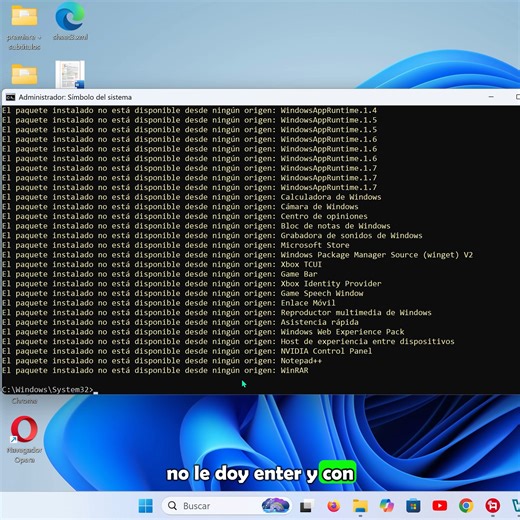Click the search highlights image in Buscar box
Image resolution: width=520 pixels, height=520 pixels.
[x=275, y=505]
